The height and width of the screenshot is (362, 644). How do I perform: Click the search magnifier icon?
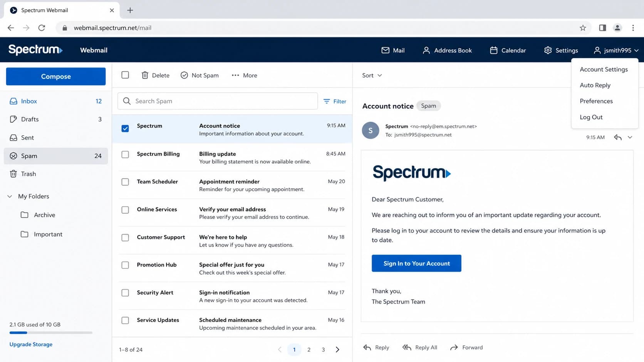click(127, 101)
